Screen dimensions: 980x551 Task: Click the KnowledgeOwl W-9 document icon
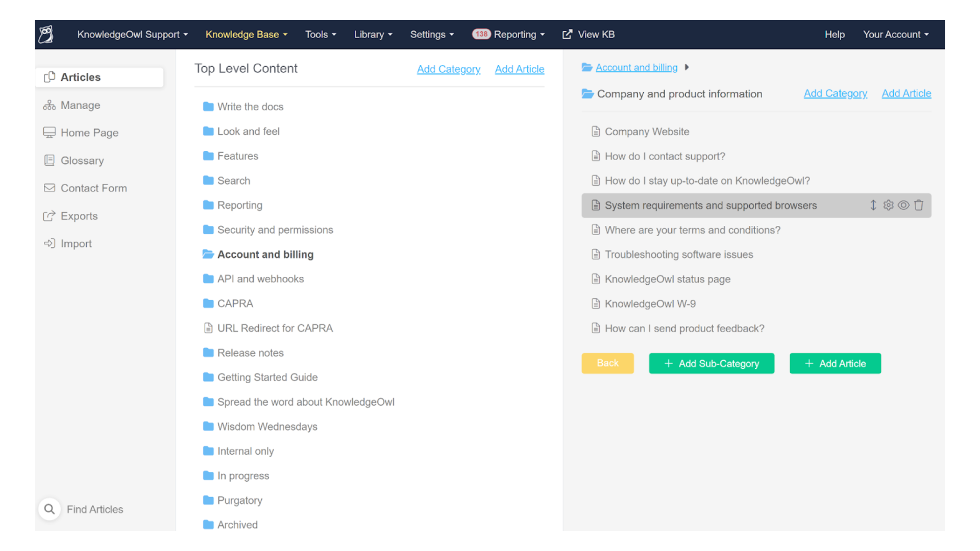(x=596, y=304)
